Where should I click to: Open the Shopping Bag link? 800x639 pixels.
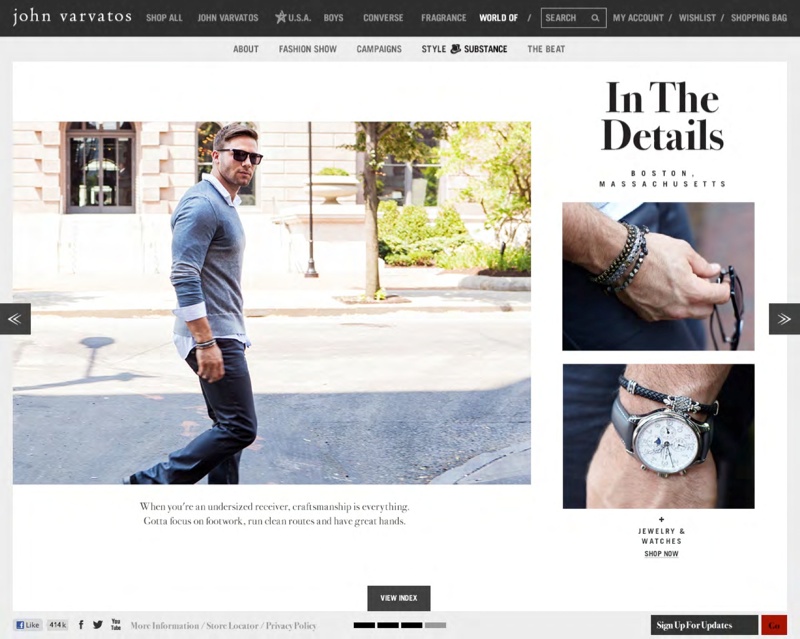coord(759,18)
